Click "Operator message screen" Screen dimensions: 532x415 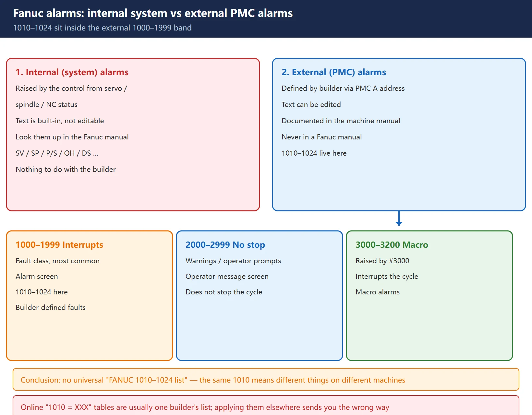pyautogui.click(x=227, y=277)
